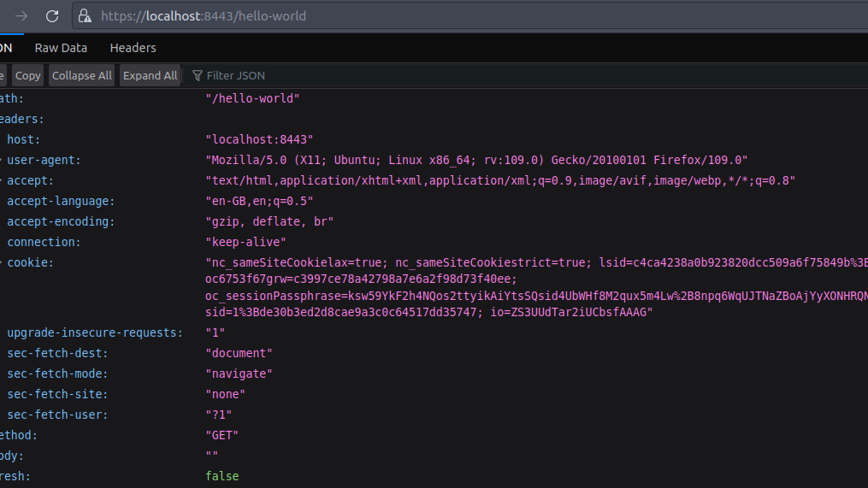Select the host key row
The height and width of the screenshot is (488, 868).
click(x=24, y=139)
